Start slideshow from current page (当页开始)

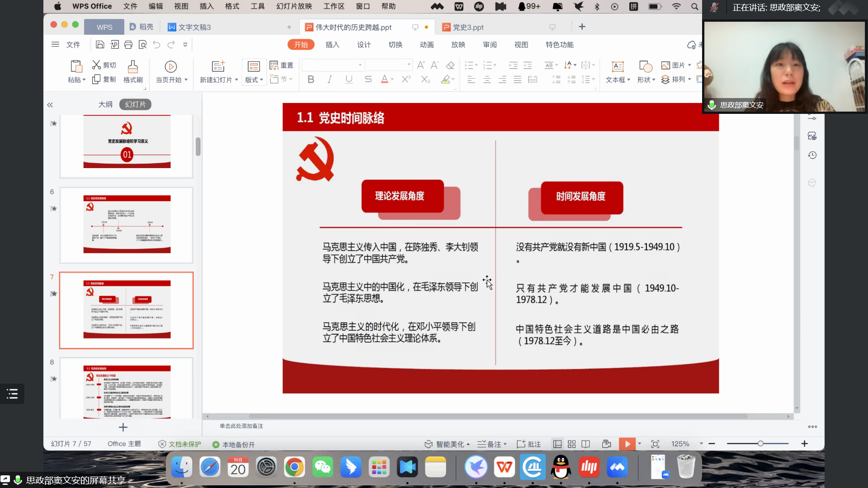(x=171, y=72)
